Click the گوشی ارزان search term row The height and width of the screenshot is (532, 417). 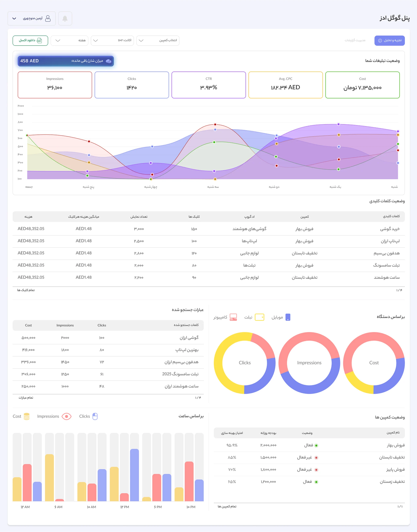[x=108, y=338]
